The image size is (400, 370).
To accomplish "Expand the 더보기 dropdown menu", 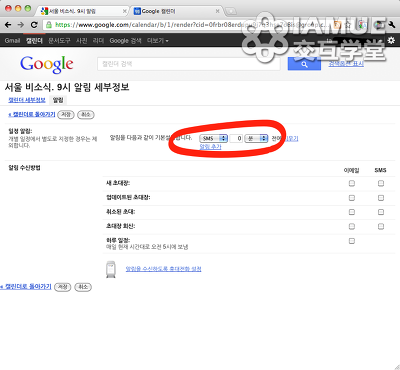I will (158, 41).
